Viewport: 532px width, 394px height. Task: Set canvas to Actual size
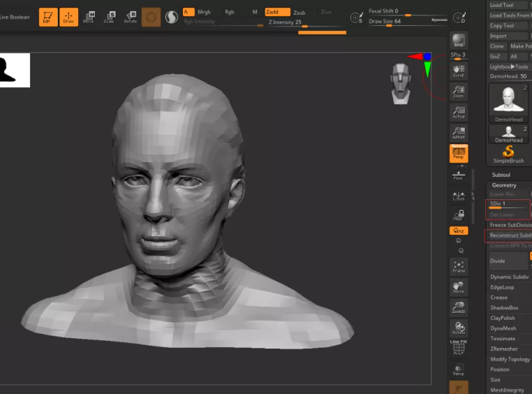(459, 112)
